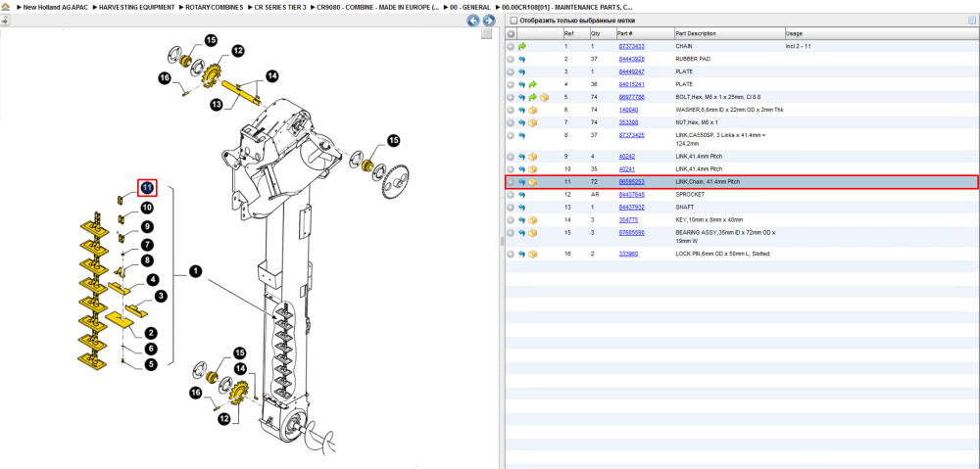Screen dimensions: 980x469
Task: Open part number 87373425 link
Action: coord(631,135)
